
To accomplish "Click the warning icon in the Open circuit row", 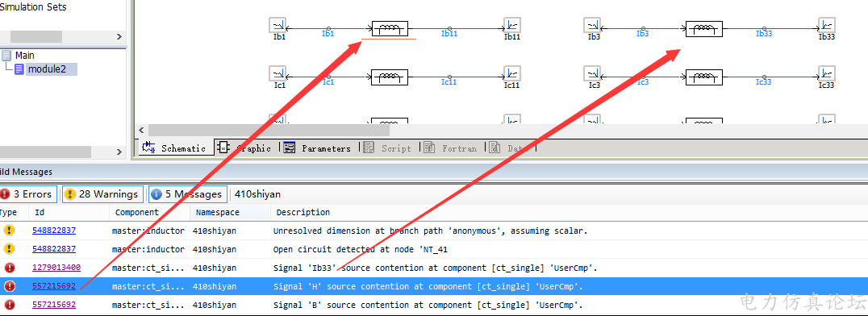I will click(x=10, y=249).
